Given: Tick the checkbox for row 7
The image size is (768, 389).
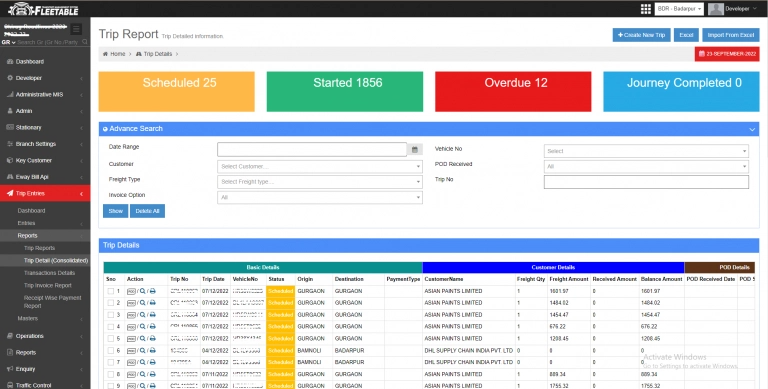Looking at the screenshot, I should click(111, 362).
